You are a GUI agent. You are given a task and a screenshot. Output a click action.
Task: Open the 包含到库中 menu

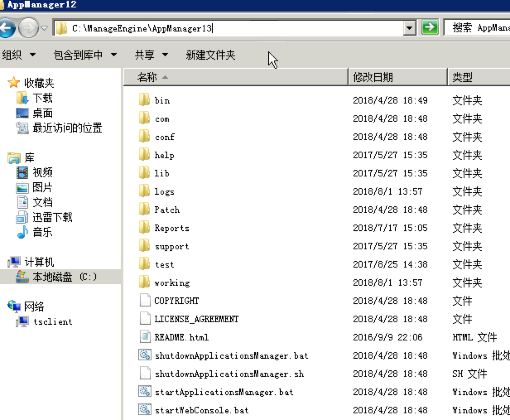[85, 55]
